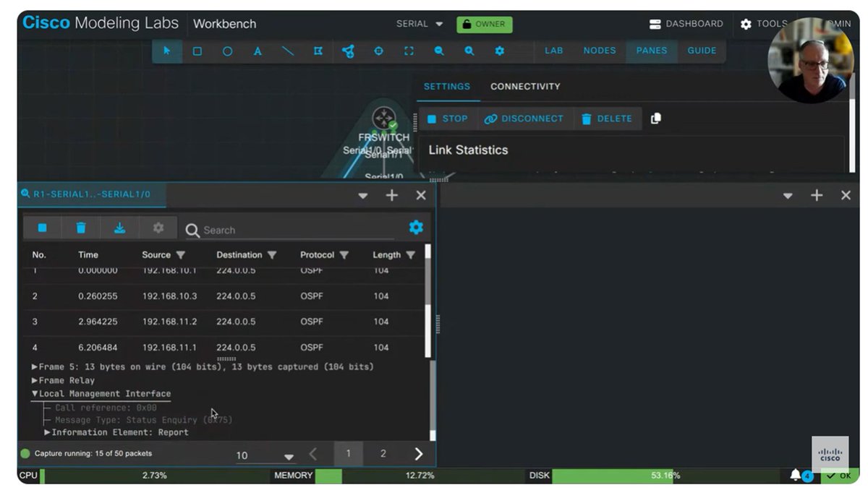Image resolution: width=868 pixels, height=490 pixels.
Task: Click the Source column filter icon
Action: point(180,255)
